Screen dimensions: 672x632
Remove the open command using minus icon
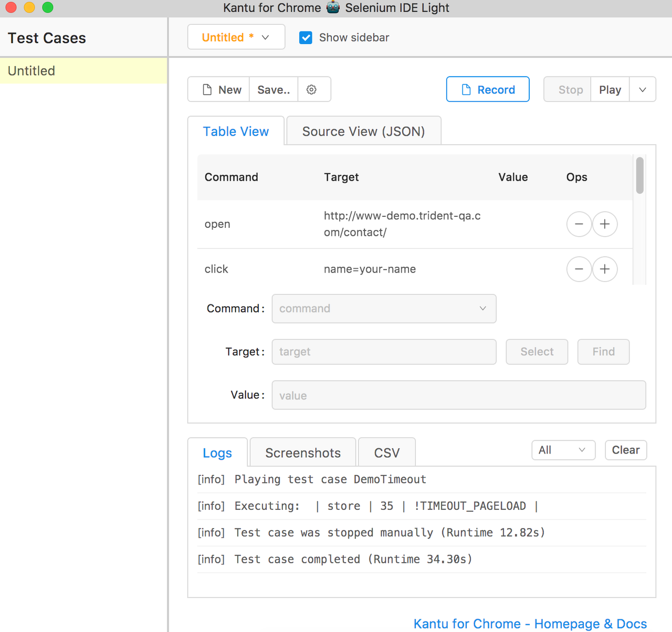click(x=579, y=224)
